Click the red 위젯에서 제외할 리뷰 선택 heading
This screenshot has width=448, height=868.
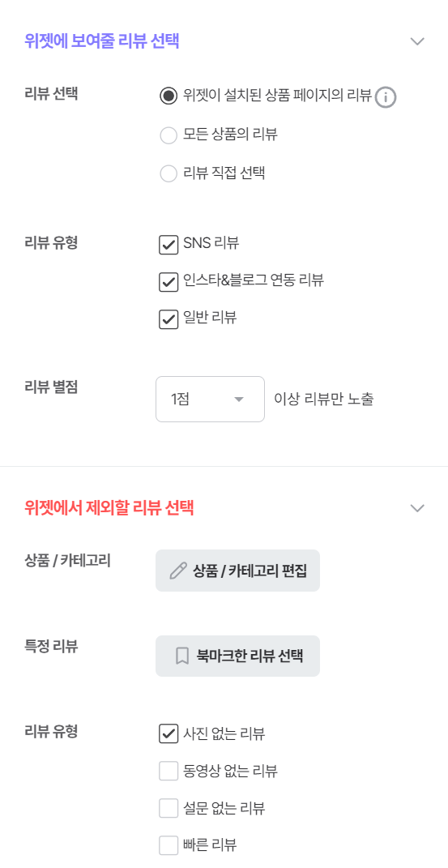point(109,508)
